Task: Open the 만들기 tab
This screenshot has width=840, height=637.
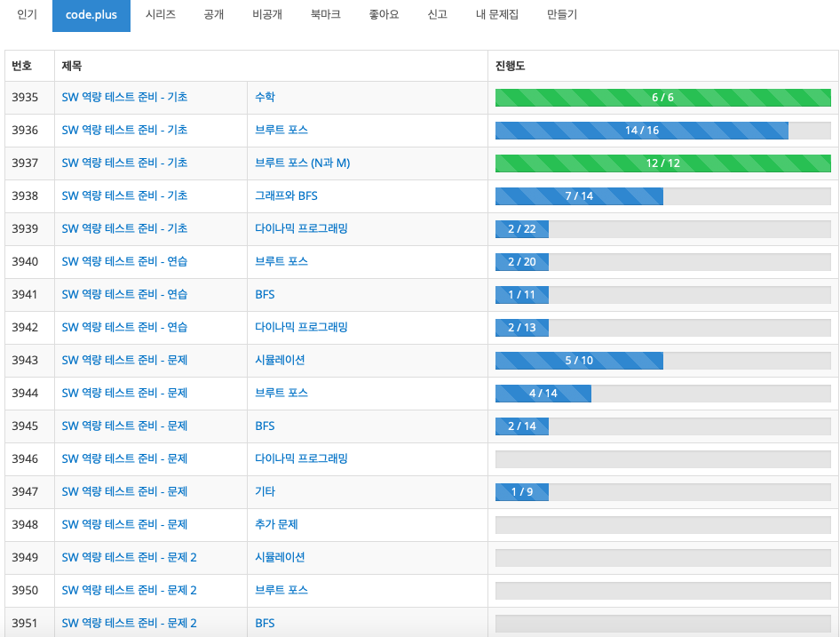Action: point(562,14)
